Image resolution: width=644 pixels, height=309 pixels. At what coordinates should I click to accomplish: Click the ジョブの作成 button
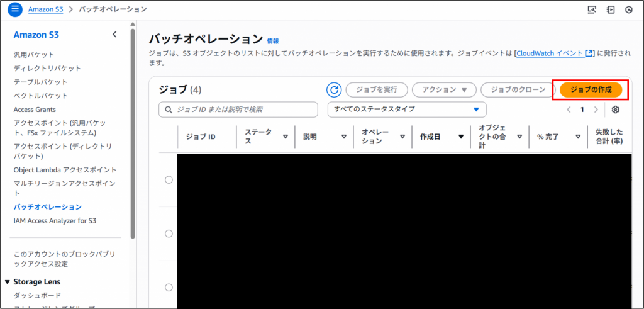[591, 90]
